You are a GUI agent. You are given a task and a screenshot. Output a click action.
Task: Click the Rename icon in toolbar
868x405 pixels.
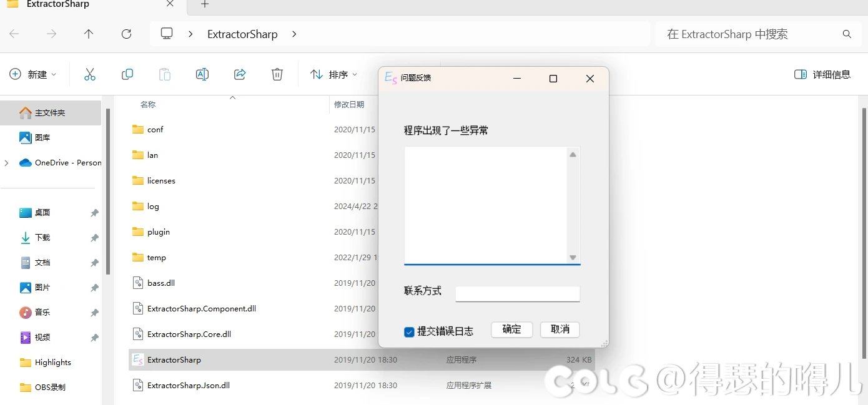pyautogui.click(x=202, y=74)
